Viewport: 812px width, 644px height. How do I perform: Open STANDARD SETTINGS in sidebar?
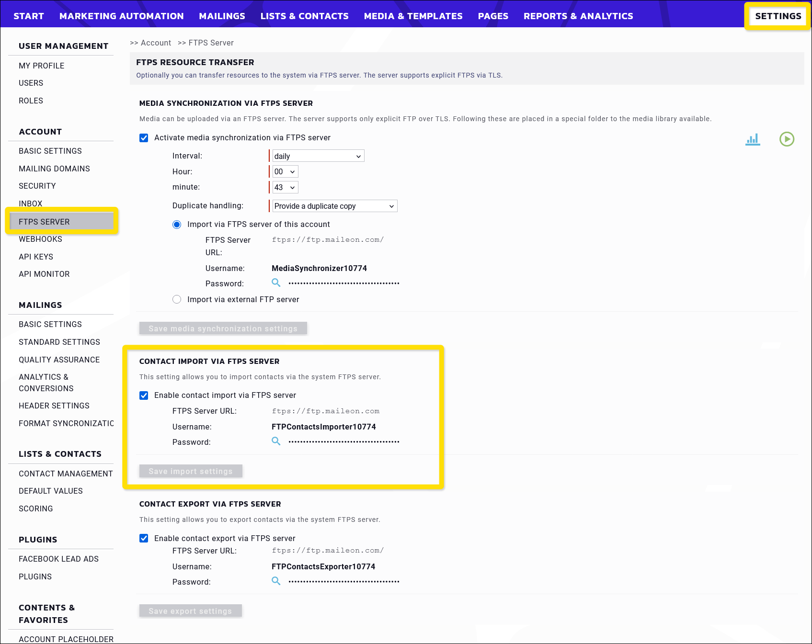click(59, 342)
